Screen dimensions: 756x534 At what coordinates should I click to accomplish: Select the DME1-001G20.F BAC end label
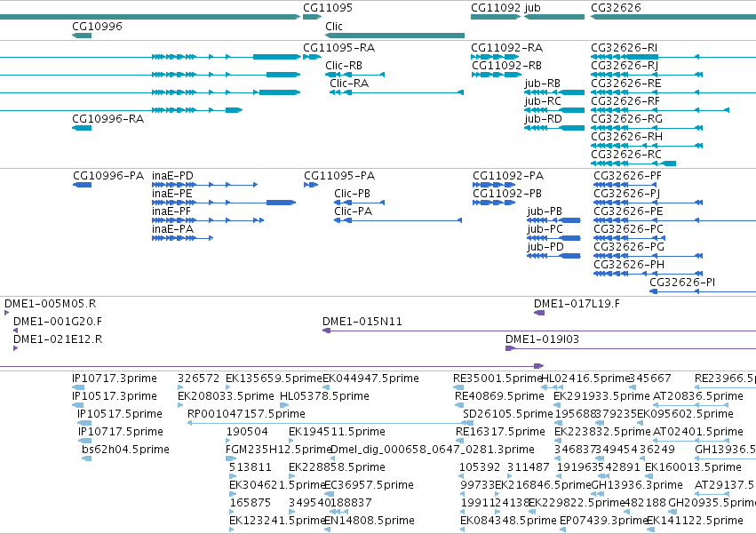coord(58,323)
